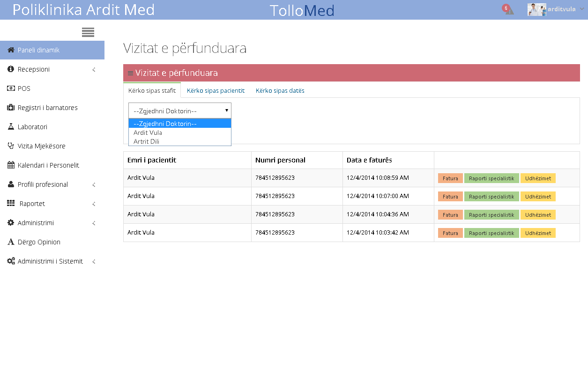Click the arditvula user avatar

536,10
